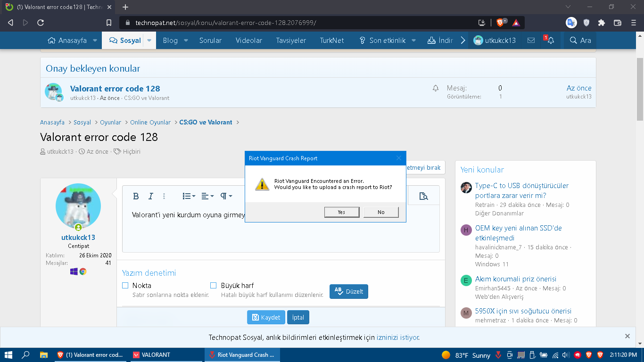Open more text options in the editor toolbar
This screenshot has width=644, height=362.
coord(164,196)
